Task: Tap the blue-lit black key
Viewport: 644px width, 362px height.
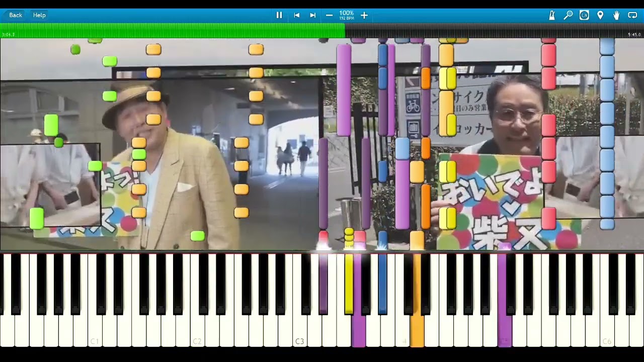Action: pyautogui.click(x=383, y=284)
